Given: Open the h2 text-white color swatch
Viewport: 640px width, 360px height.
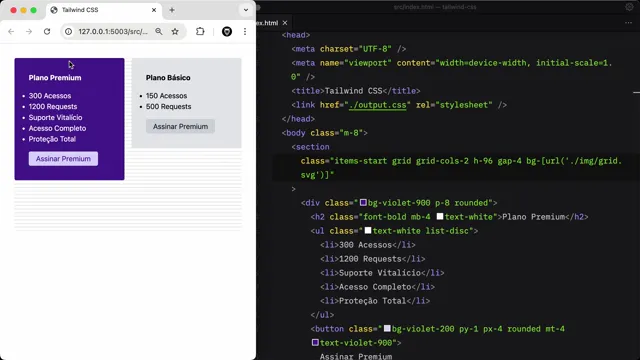Looking at the screenshot, I should click(440, 216).
